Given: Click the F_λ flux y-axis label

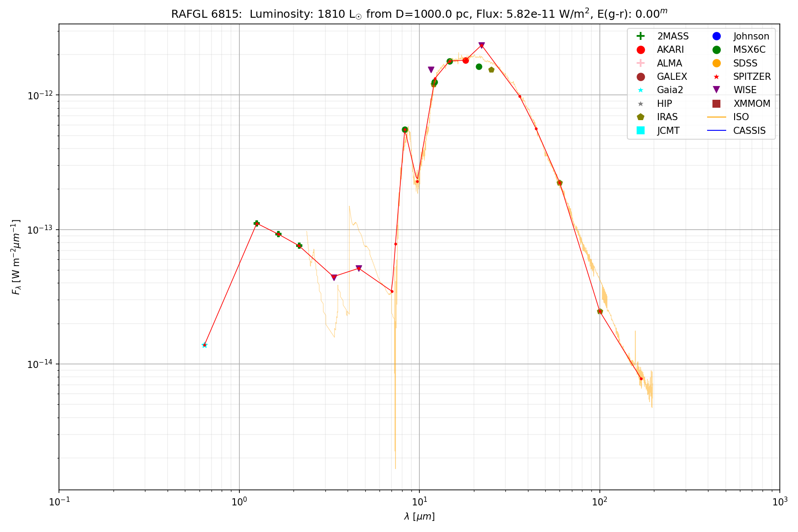Looking at the screenshot, I should point(16,257).
